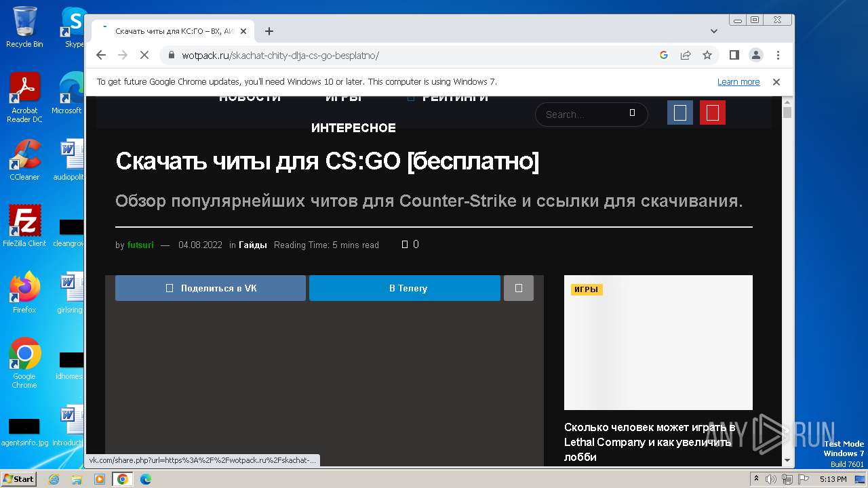
Task: Open a new Chrome tab
Action: pyautogui.click(x=269, y=31)
